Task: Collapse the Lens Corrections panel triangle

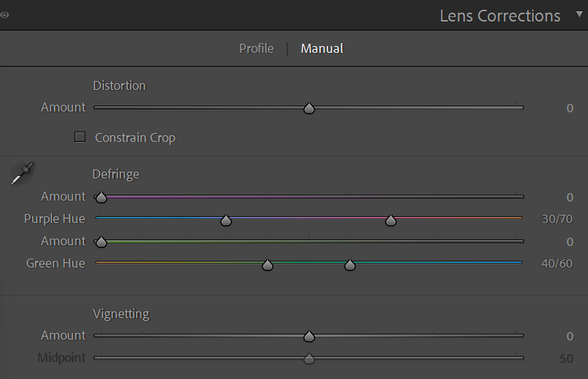Action: click(579, 15)
